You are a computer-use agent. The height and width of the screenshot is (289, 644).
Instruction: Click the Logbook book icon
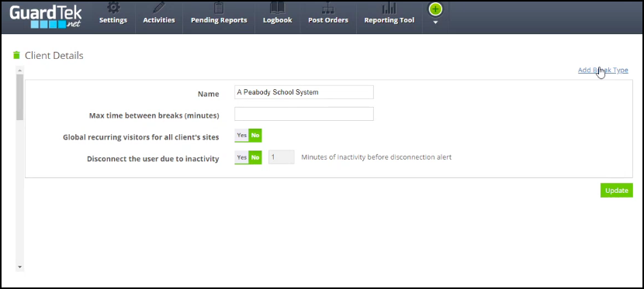pos(278,8)
